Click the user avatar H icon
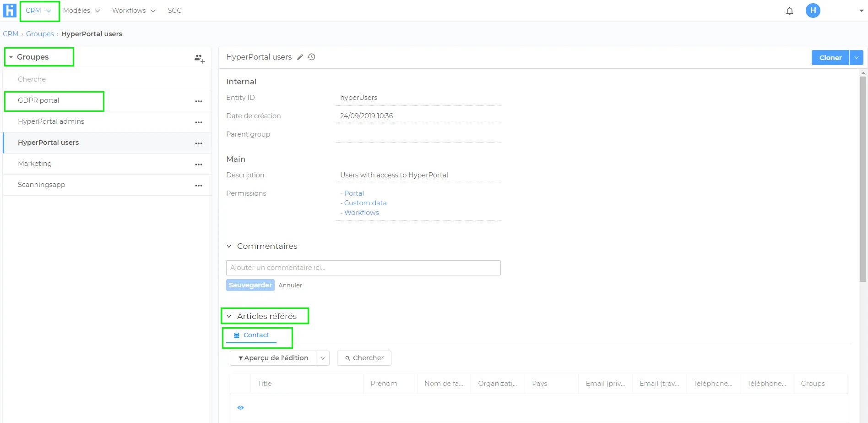This screenshot has width=868, height=423. tap(813, 11)
